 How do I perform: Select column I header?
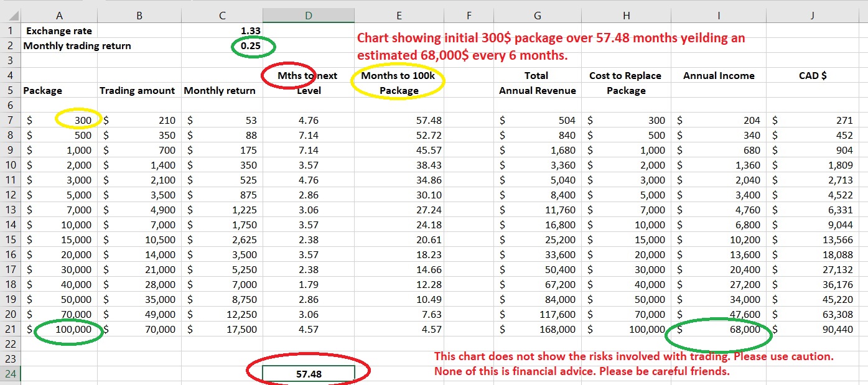point(718,16)
